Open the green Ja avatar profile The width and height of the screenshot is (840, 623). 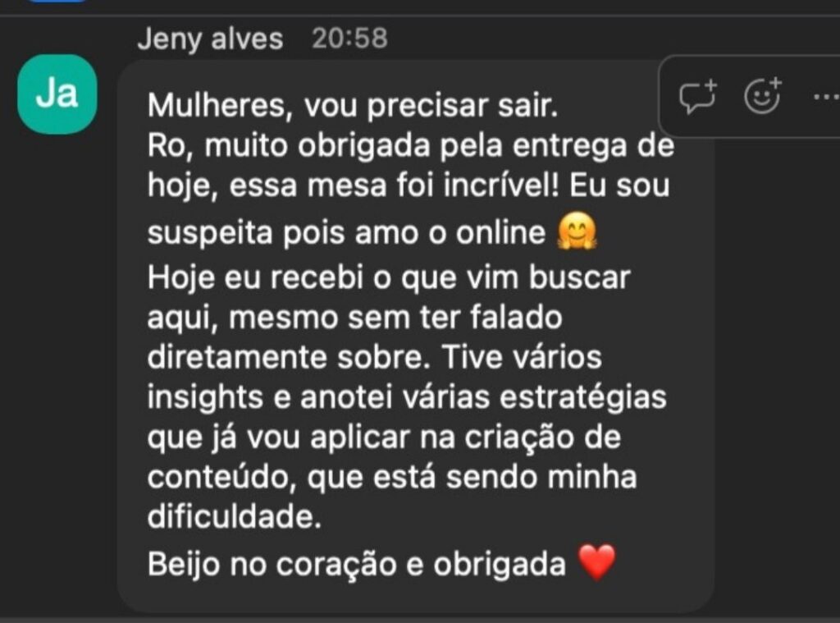coord(57,94)
